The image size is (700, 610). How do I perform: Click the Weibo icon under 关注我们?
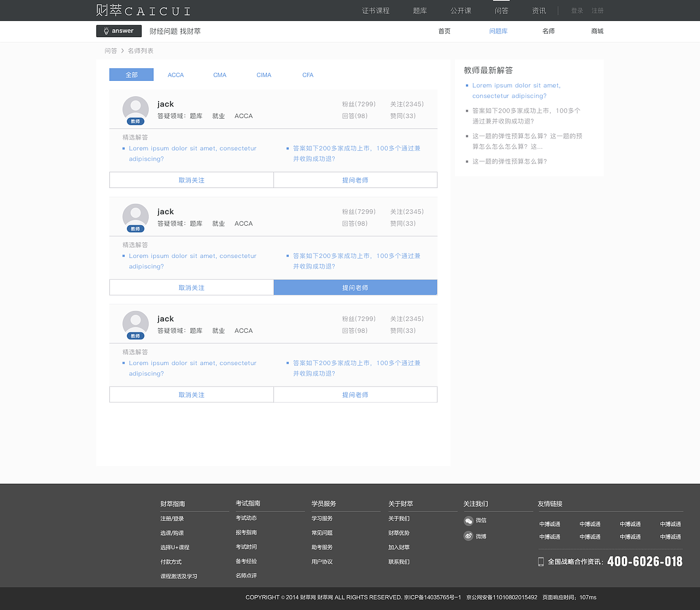[469, 536]
